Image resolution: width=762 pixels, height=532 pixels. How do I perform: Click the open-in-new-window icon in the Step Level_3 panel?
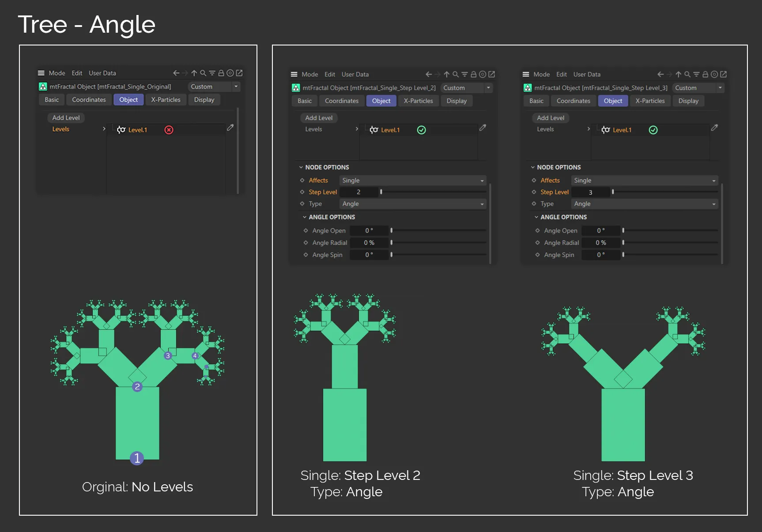pyautogui.click(x=723, y=75)
